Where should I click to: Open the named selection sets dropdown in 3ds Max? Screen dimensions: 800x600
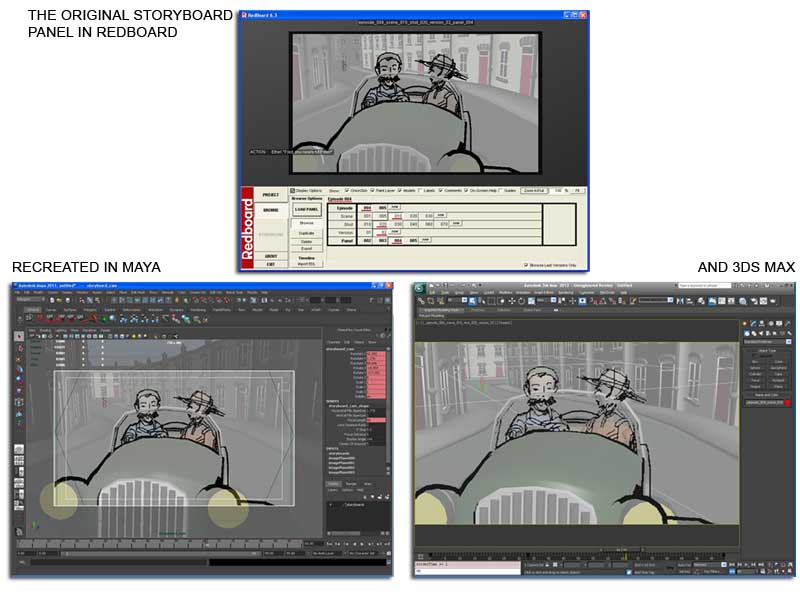click(x=656, y=301)
